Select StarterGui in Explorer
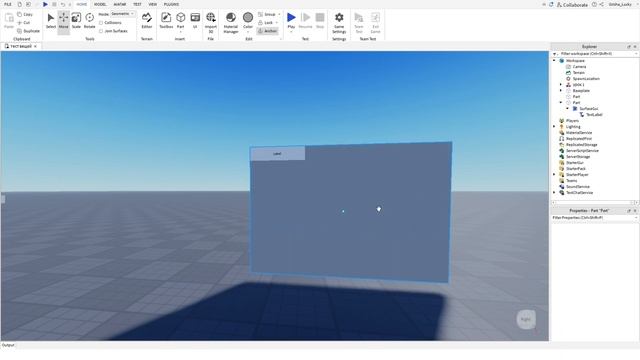The image size is (640, 360). pyautogui.click(x=575, y=163)
